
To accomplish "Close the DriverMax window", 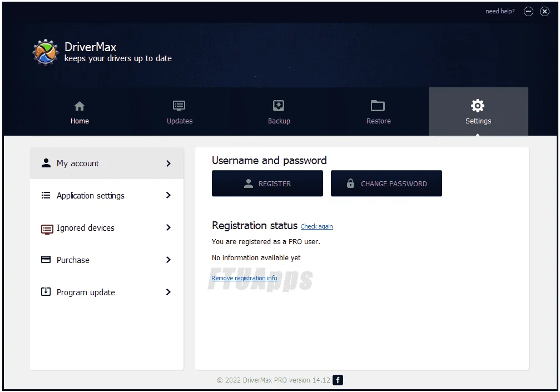I will point(544,12).
